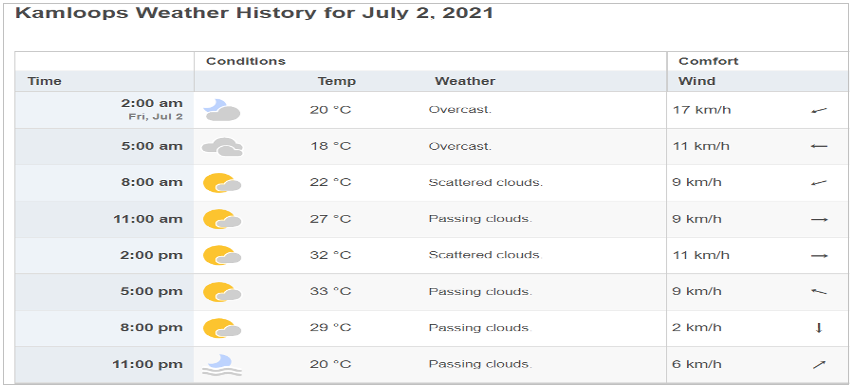Click the 33 °C temperature value
The height and width of the screenshot is (389, 852).
[x=330, y=292]
